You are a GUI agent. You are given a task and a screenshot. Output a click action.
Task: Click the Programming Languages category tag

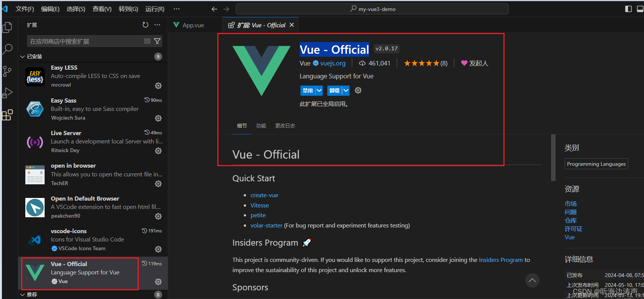tap(596, 164)
